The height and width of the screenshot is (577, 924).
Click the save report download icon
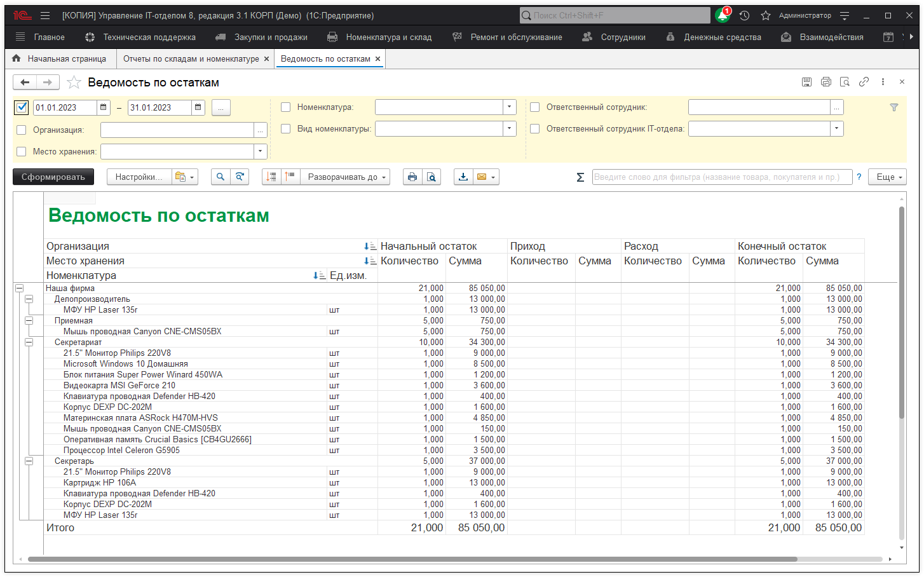pyautogui.click(x=463, y=177)
